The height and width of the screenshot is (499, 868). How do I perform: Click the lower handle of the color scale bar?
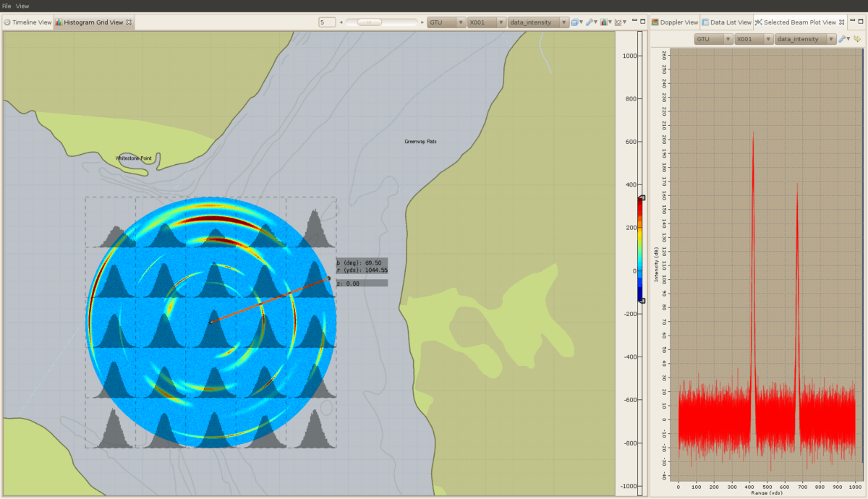(642, 300)
